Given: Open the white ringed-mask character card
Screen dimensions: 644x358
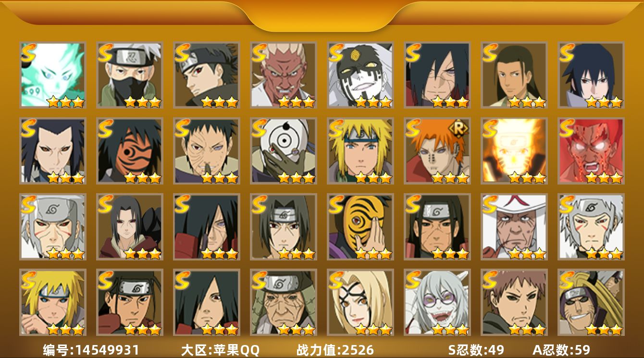Looking at the screenshot, I should click(283, 151).
